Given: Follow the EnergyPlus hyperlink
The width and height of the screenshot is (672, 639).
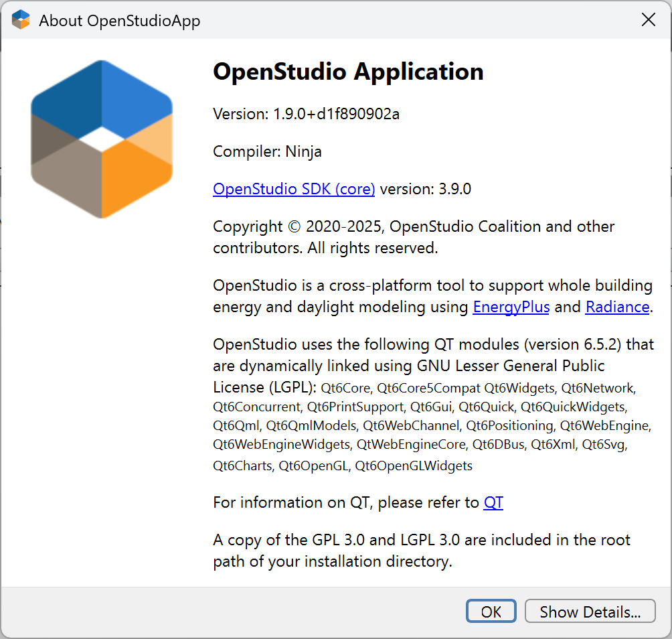Looking at the screenshot, I should [x=511, y=307].
